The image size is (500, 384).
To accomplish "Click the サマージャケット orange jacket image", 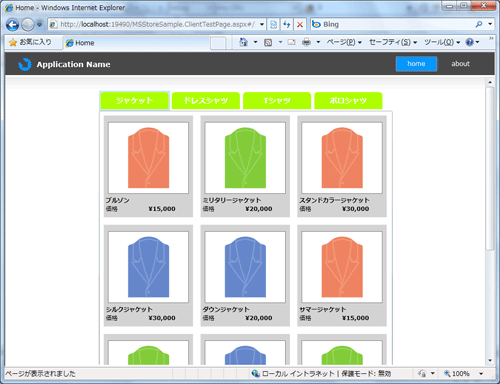I will tap(342, 267).
